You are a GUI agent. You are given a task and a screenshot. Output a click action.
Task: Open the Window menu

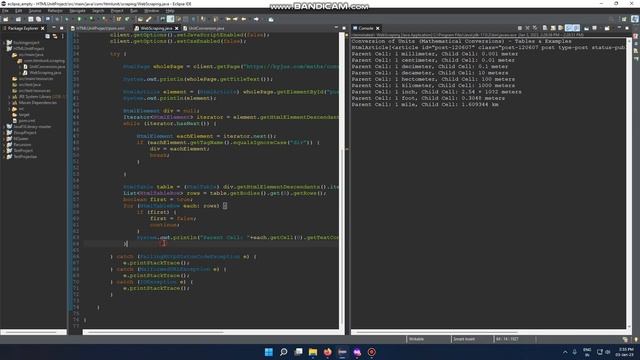[151, 11]
